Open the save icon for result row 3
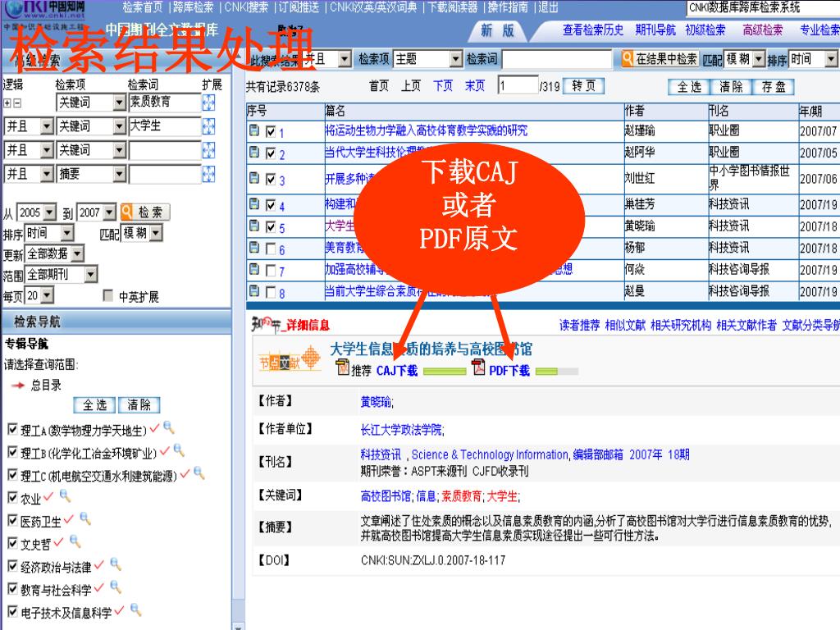Image resolution: width=840 pixels, height=630 pixels. (x=254, y=178)
